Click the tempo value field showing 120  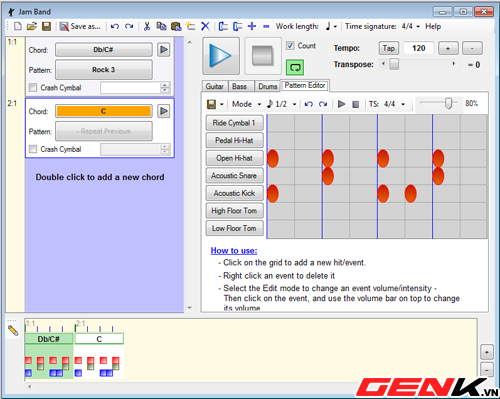[418, 48]
